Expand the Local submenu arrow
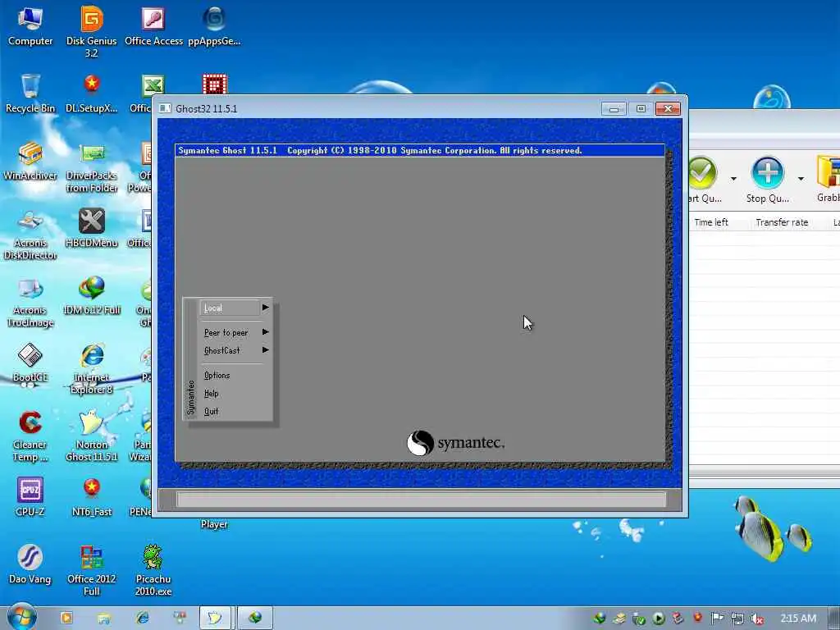The image size is (840, 630). [x=266, y=308]
